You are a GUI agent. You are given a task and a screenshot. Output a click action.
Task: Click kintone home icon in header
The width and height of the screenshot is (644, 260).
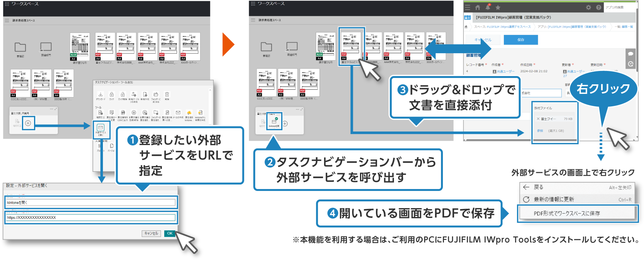point(478,7)
